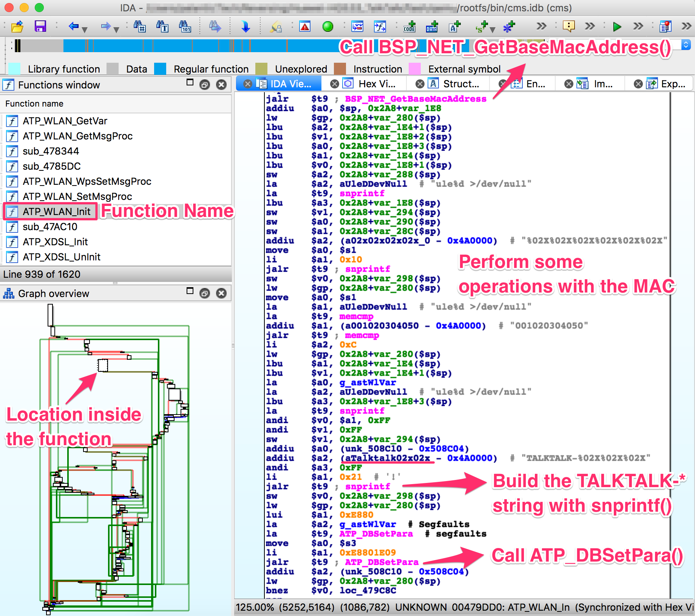695x616 pixels.
Task: Create code with the CODE+ icon
Action: (409, 26)
